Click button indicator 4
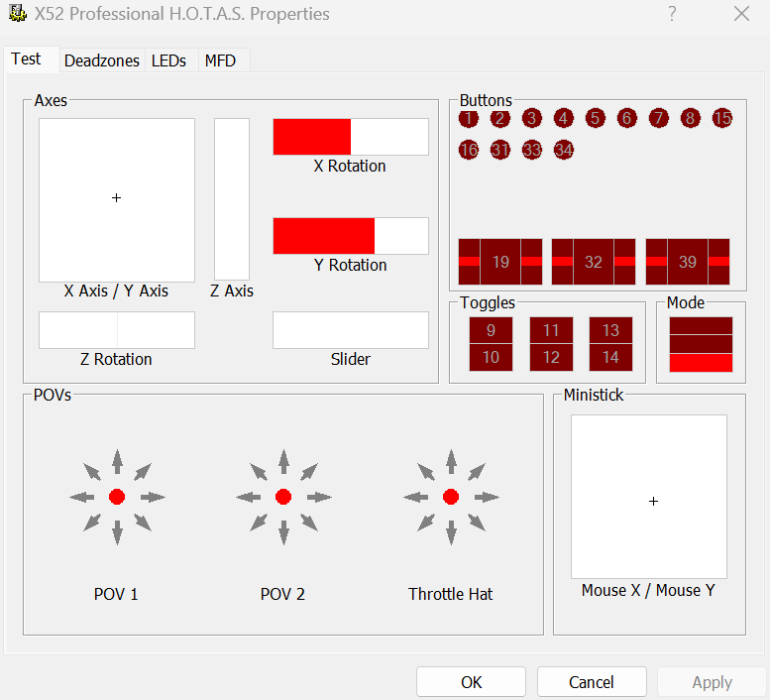This screenshot has height=700, width=770. (x=563, y=118)
